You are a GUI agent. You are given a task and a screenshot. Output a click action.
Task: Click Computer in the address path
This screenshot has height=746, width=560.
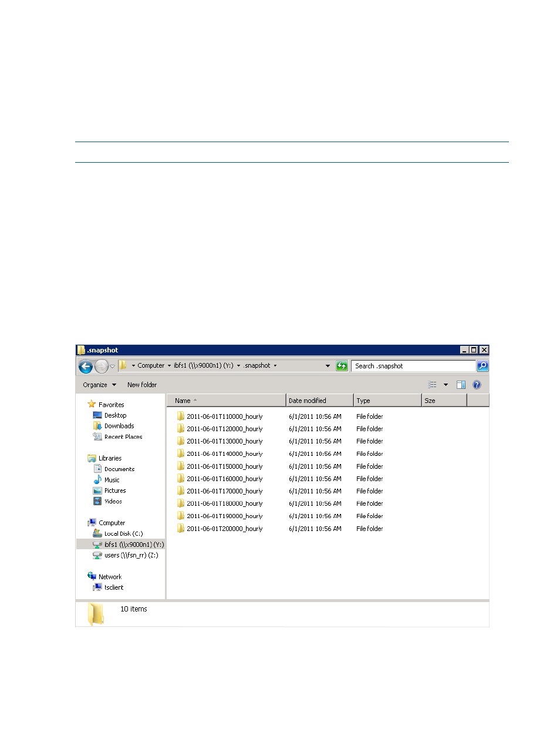pyautogui.click(x=151, y=365)
